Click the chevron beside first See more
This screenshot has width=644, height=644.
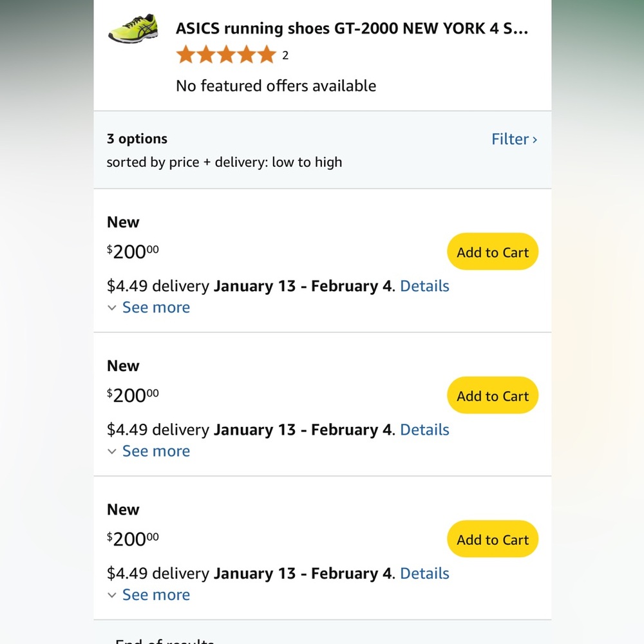tap(112, 308)
